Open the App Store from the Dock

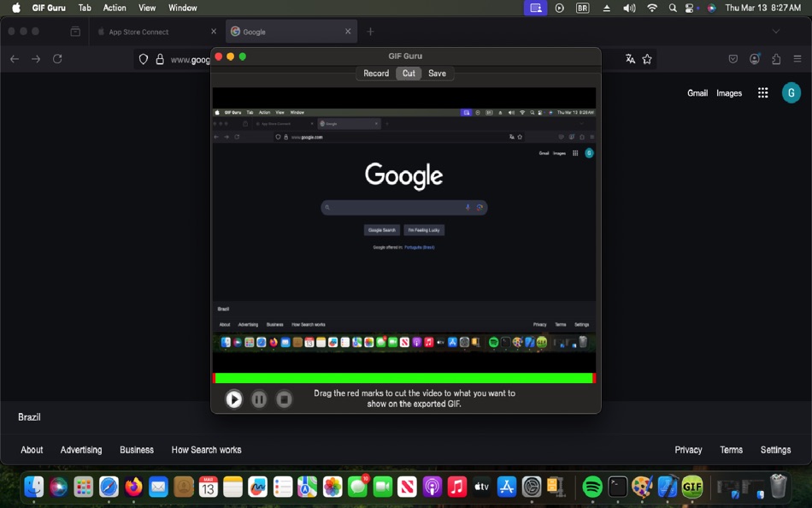point(507,487)
